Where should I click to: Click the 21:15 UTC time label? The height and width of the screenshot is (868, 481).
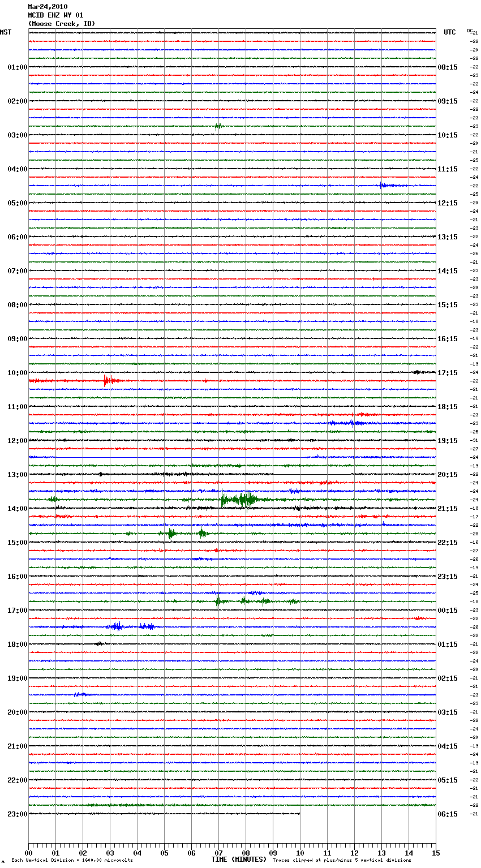point(448,508)
